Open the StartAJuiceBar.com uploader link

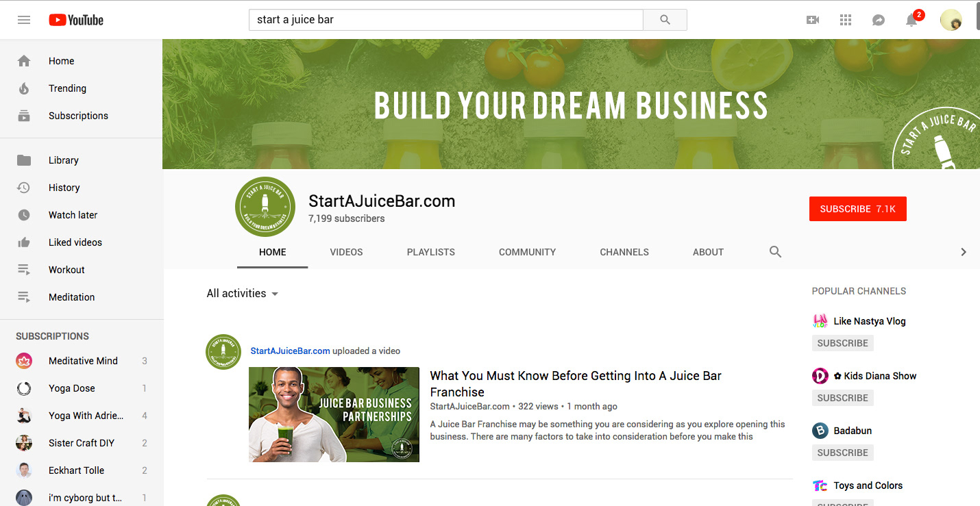[291, 351]
